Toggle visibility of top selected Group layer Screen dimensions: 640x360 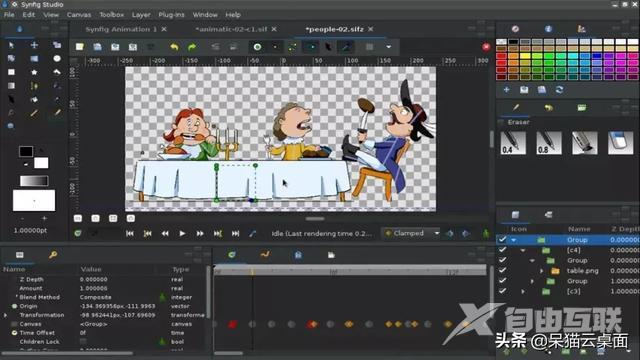tap(502, 240)
